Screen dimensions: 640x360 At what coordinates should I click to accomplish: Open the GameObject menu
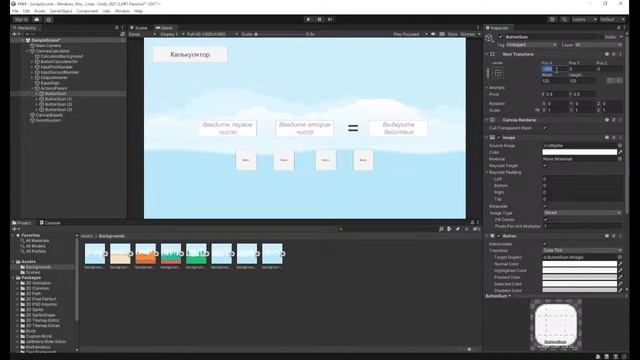(61, 11)
